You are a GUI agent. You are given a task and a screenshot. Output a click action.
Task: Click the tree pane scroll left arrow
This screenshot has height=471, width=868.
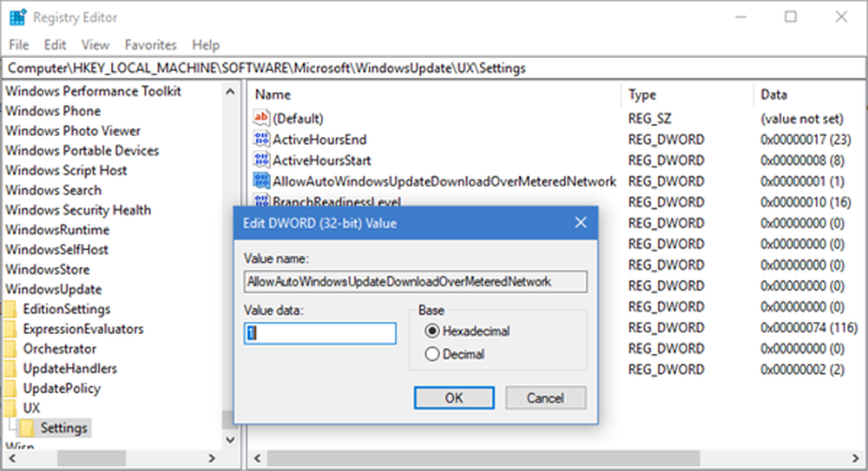[x=12, y=458]
